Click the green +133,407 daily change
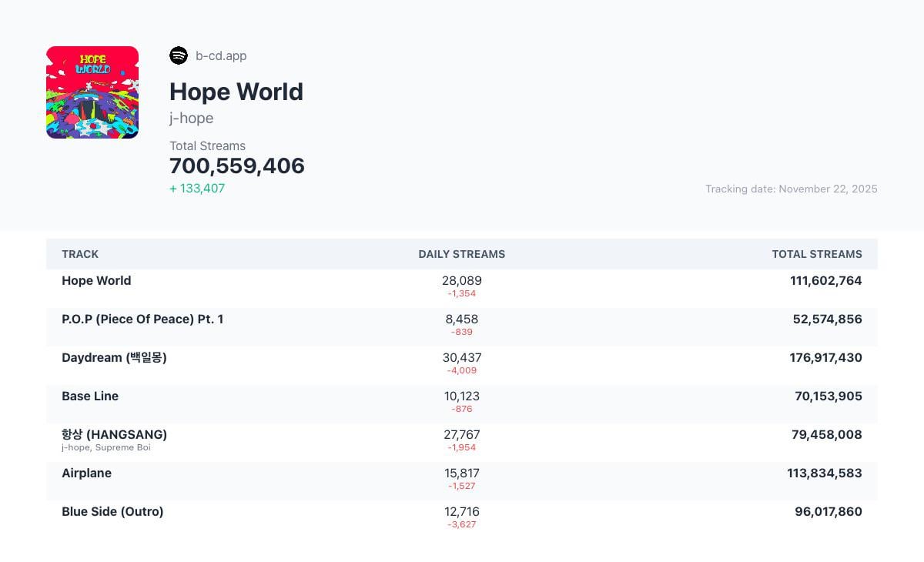Image resolution: width=924 pixels, height=562 pixels. (x=197, y=189)
